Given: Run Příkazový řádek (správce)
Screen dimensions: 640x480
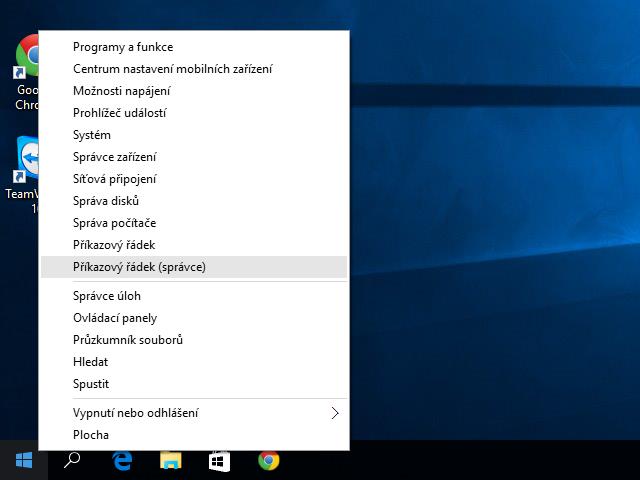Looking at the screenshot, I should (139, 267).
